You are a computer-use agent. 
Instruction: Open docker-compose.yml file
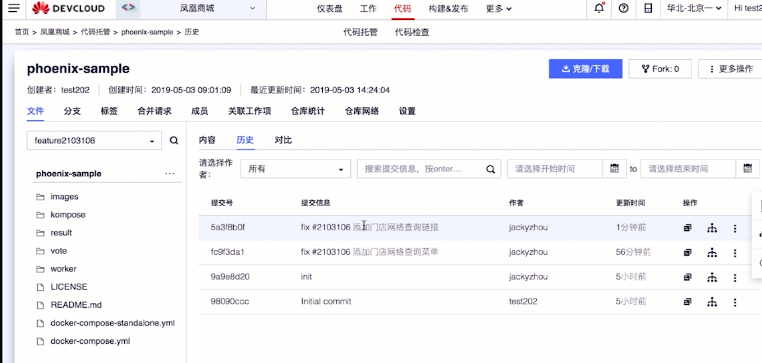(90, 341)
